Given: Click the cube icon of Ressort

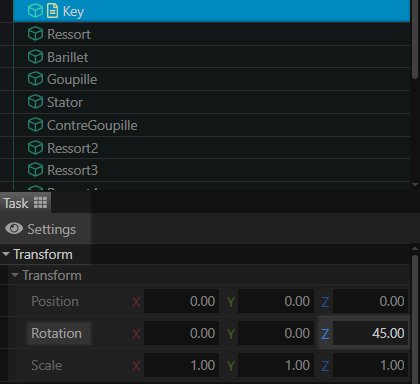Looking at the screenshot, I should 35,34.
